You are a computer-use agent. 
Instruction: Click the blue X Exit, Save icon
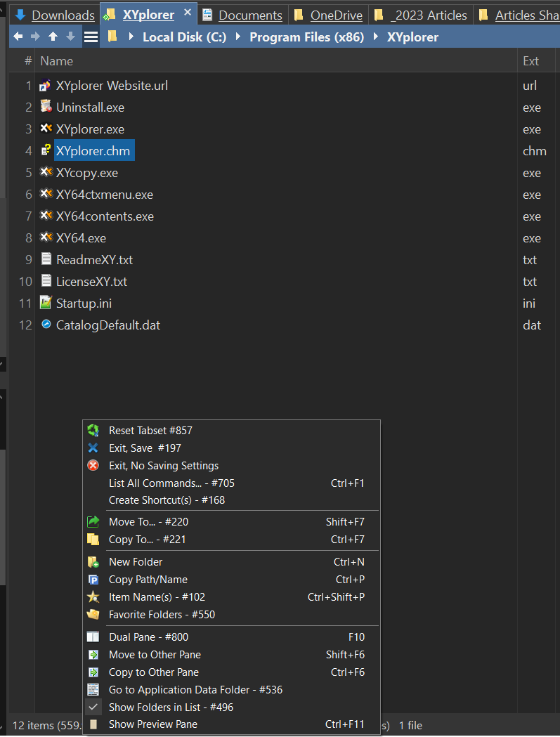click(93, 448)
